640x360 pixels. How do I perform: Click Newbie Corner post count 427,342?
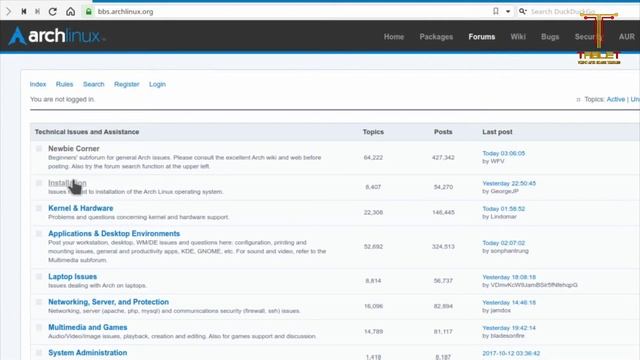point(443,158)
